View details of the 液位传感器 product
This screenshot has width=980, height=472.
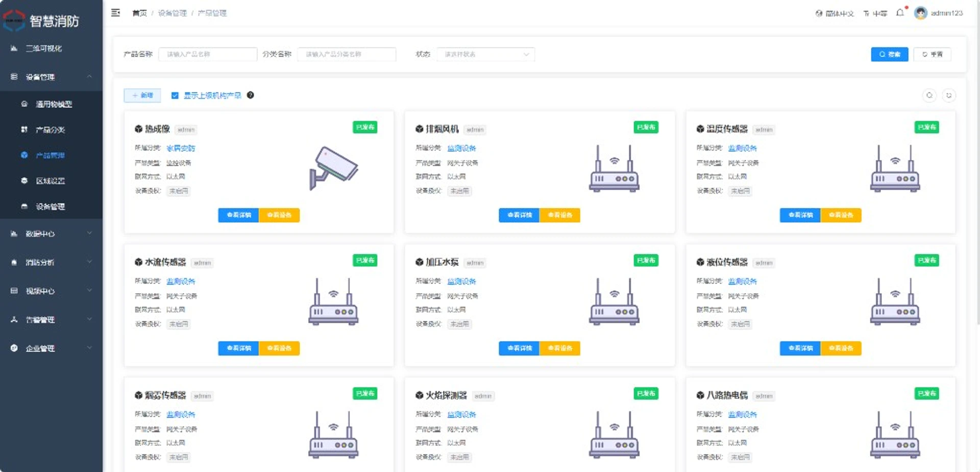[800, 348]
